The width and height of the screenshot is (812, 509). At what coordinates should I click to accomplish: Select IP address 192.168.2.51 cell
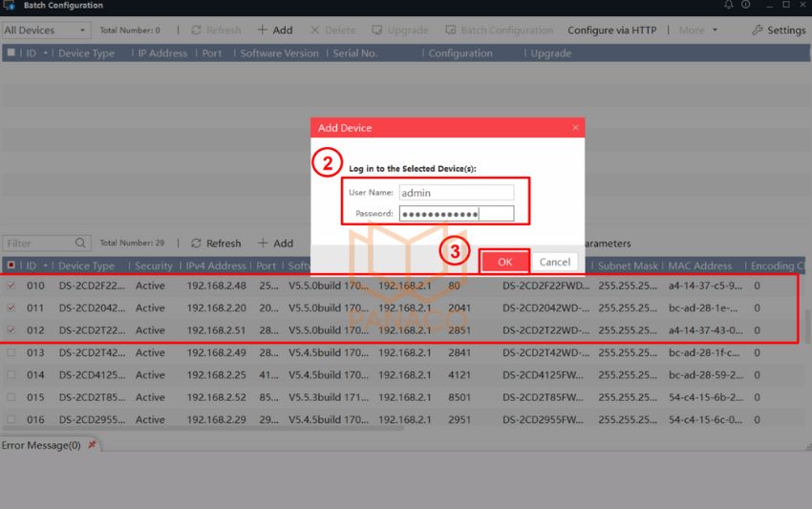click(217, 329)
